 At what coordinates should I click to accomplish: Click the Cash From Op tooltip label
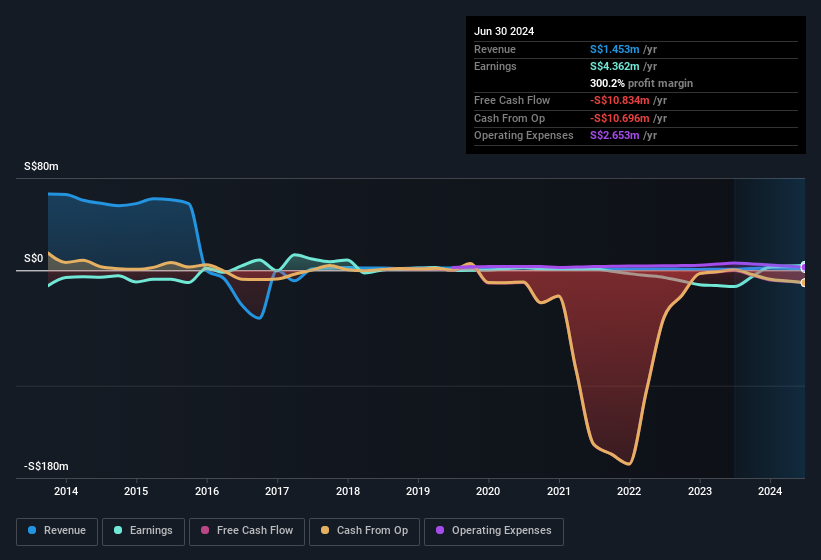[x=509, y=118]
